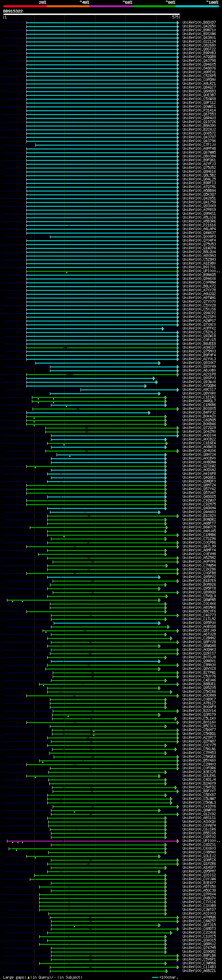
Task: Select hit label UniRef100_Q93Y49
Action: [199, 367]
